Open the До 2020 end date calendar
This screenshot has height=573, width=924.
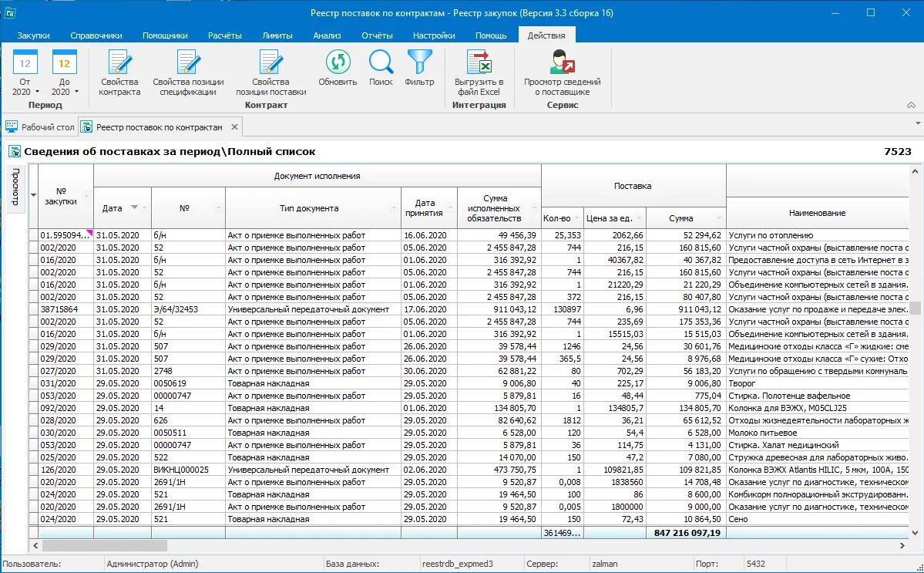pos(64,73)
